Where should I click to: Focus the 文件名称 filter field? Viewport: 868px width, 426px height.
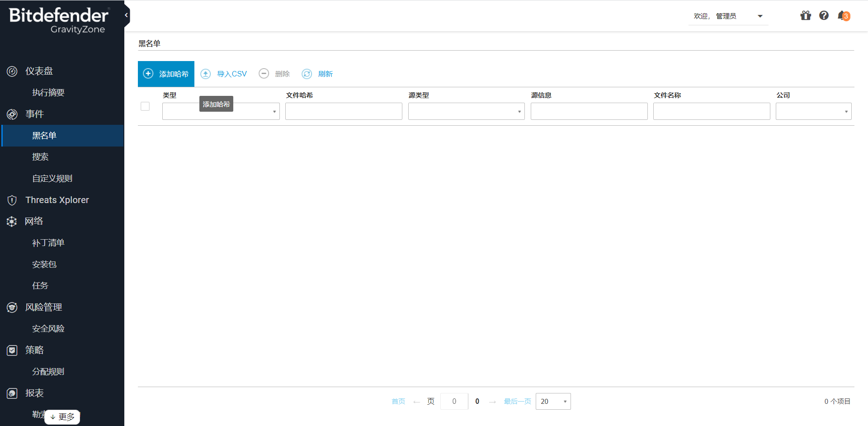(712, 111)
